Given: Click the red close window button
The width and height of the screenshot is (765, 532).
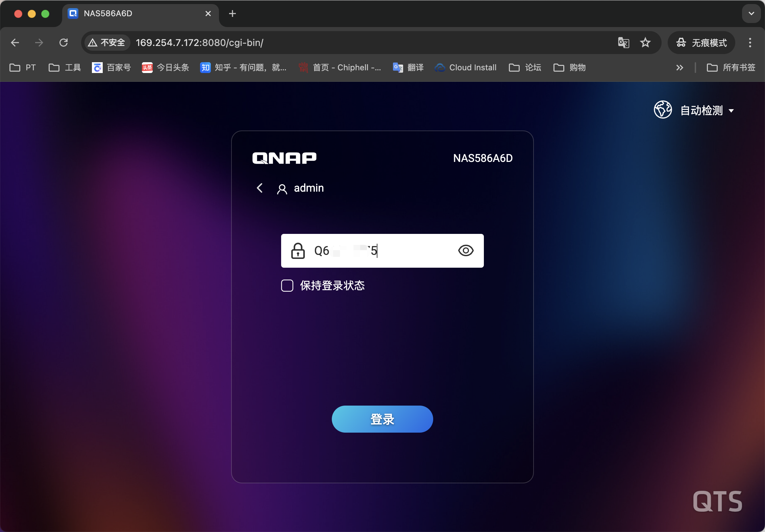Looking at the screenshot, I should click(18, 14).
